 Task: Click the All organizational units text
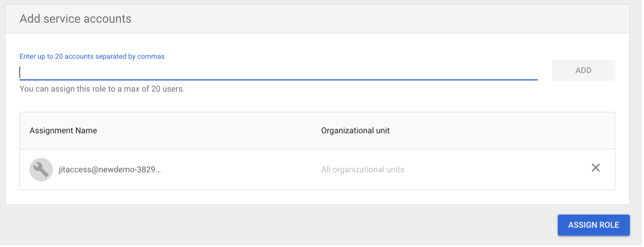click(x=362, y=170)
